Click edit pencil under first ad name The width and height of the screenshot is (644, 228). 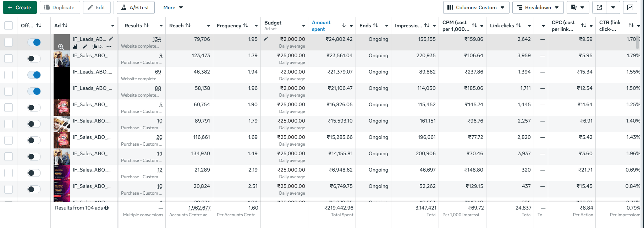coord(85,47)
